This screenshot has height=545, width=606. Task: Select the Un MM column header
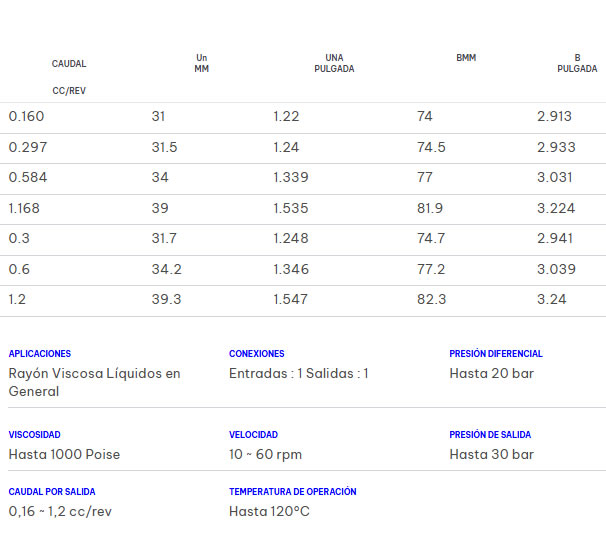click(x=201, y=63)
